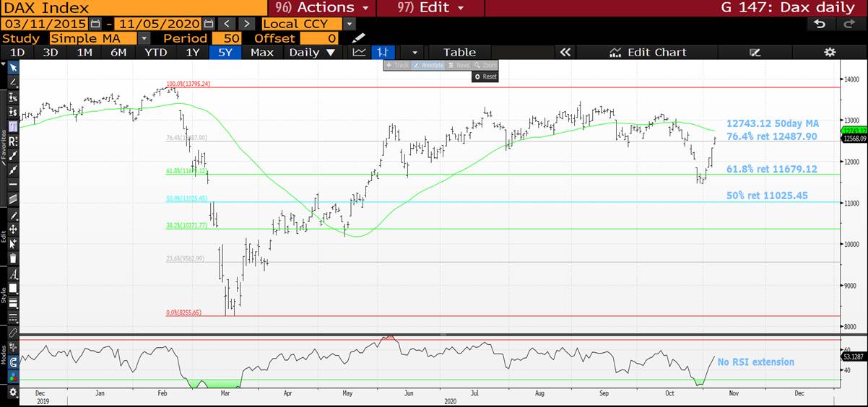The height and width of the screenshot is (407, 868).
Task: Click the Period field showing 50
Action: coord(227,38)
